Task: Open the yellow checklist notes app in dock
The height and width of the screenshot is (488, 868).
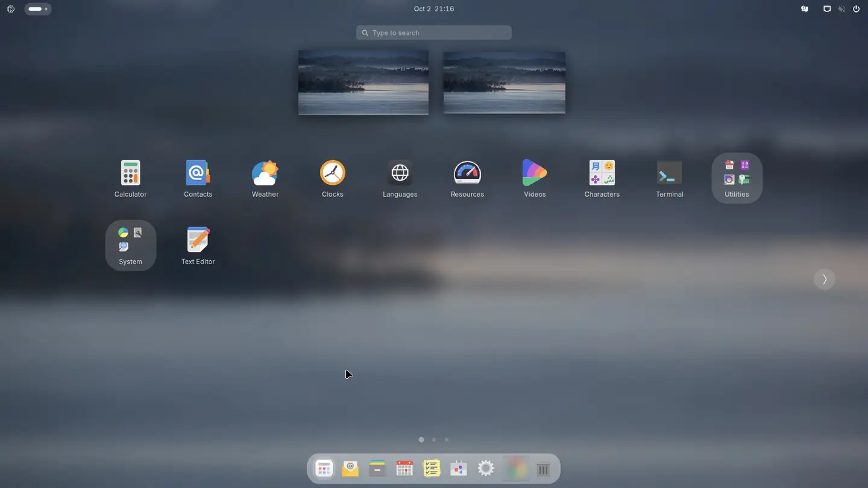Action: (432, 469)
